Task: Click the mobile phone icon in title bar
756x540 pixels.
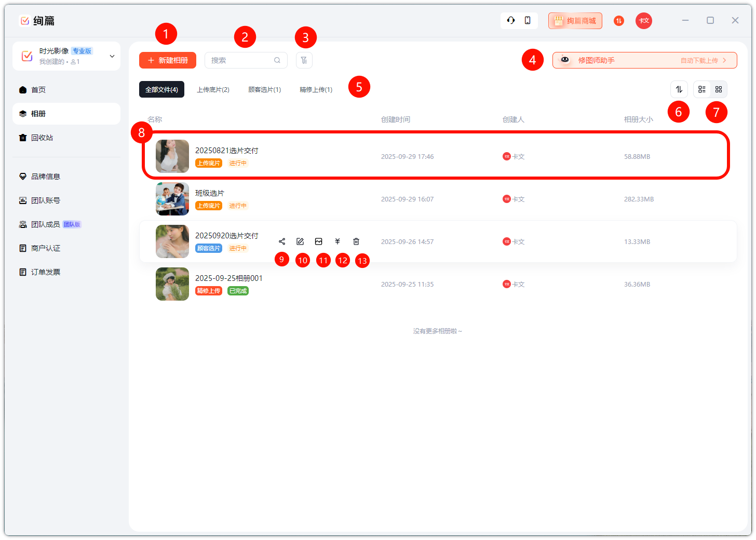Action: 528,20
